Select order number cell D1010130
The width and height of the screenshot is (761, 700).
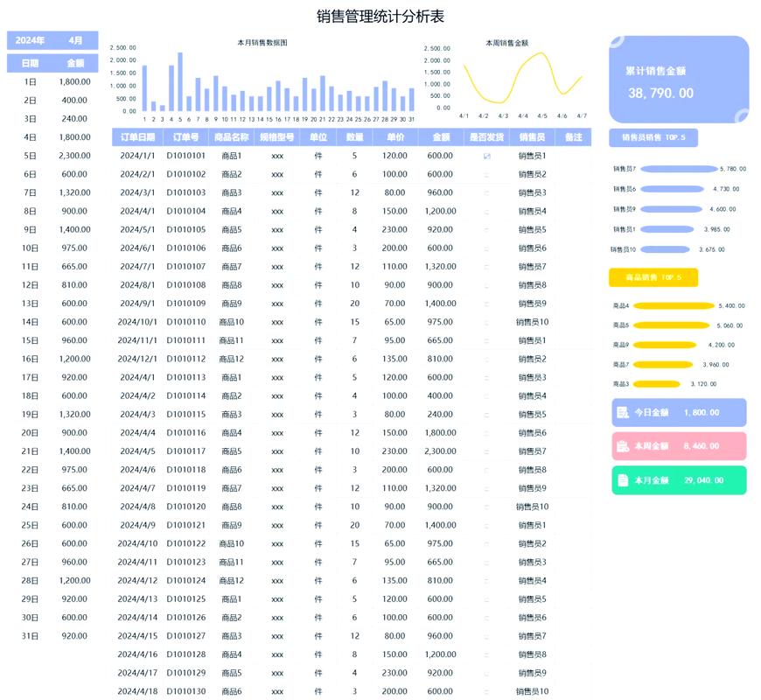(186, 691)
